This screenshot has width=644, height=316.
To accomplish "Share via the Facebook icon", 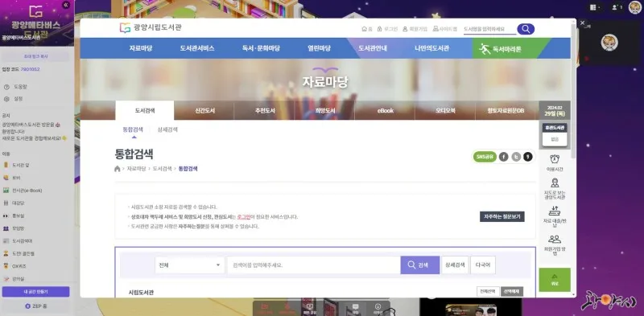I will click(x=504, y=157).
